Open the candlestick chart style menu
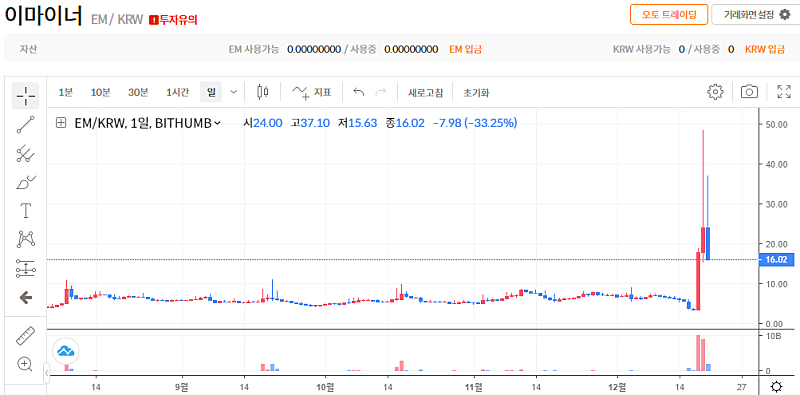This screenshot has width=800, height=395. coord(263,92)
